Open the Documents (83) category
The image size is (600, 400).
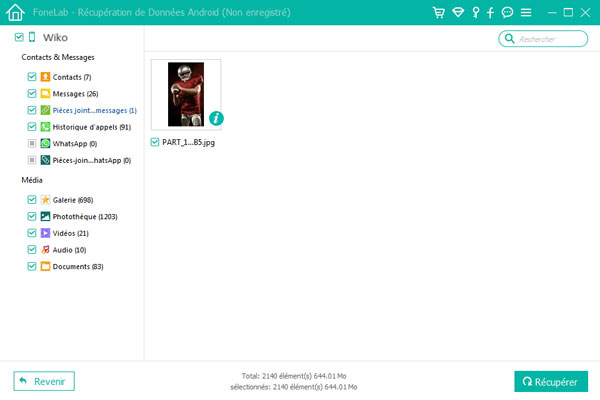[x=78, y=266]
